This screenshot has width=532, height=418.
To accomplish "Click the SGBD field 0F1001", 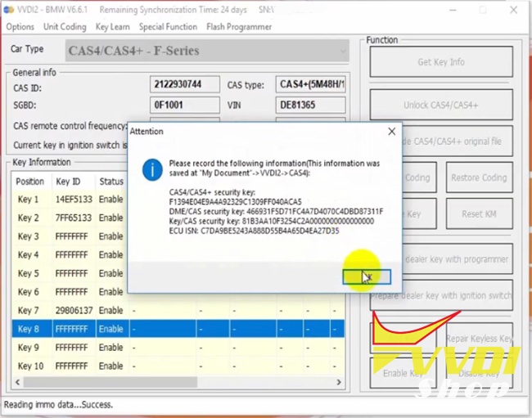I will 185,105.
